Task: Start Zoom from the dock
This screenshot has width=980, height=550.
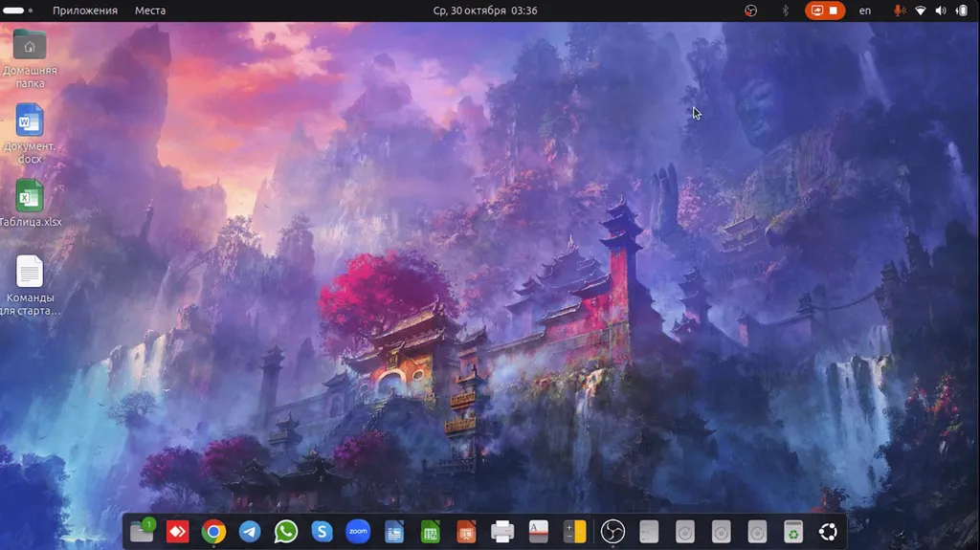Action: click(x=358, y=531)
